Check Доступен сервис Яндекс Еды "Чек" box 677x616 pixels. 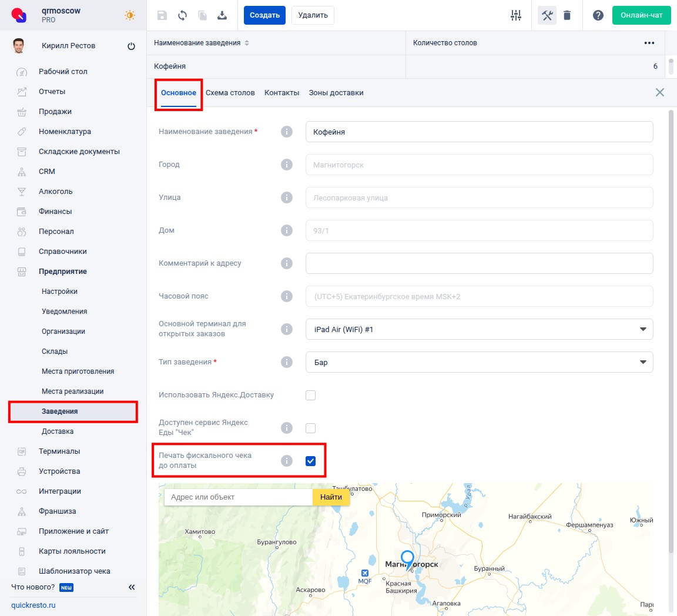[x=311, y=428]
